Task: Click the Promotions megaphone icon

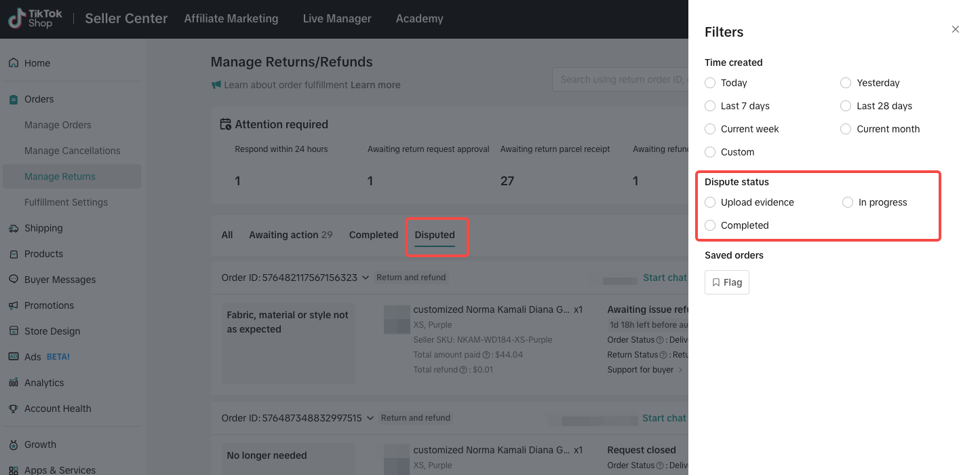Action: (14, 305)
